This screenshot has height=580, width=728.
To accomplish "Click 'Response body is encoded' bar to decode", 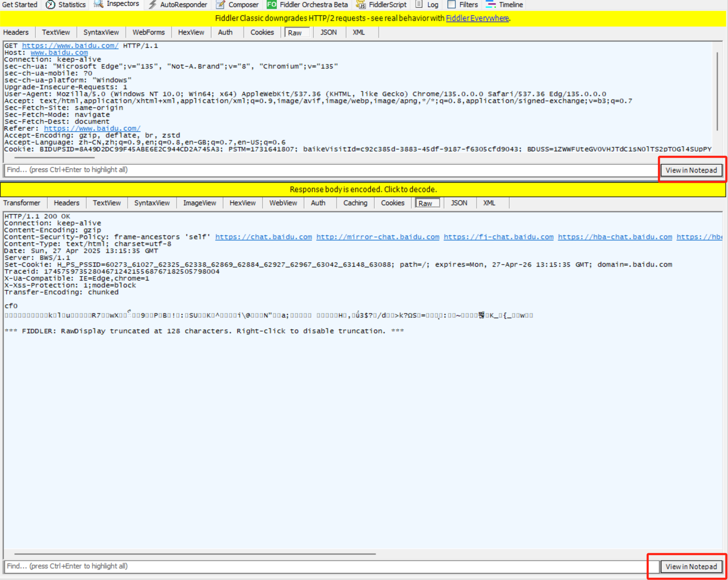I will 363,189.
